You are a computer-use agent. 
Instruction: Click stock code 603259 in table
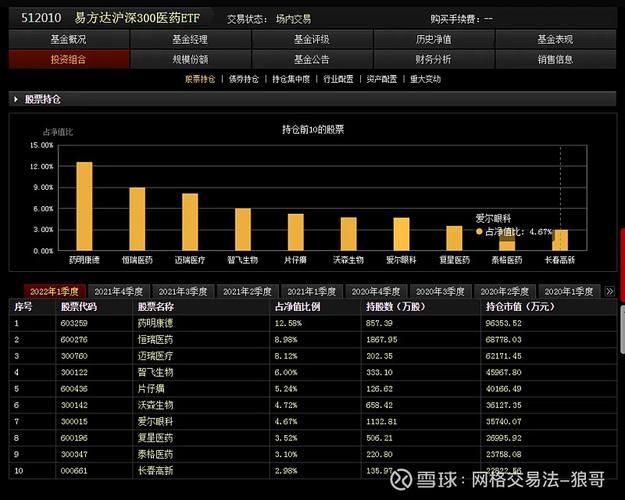[x=74, y=323]
